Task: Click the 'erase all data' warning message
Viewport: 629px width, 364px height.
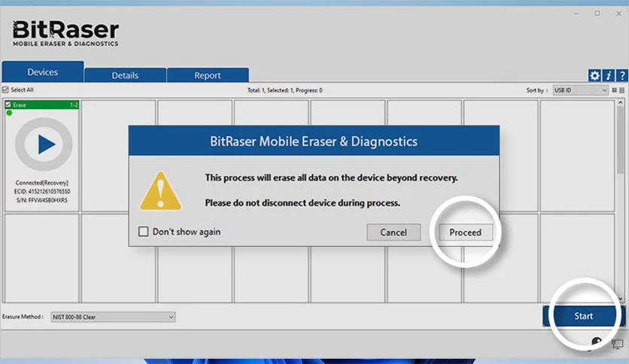Action: (x=331, y=177)
